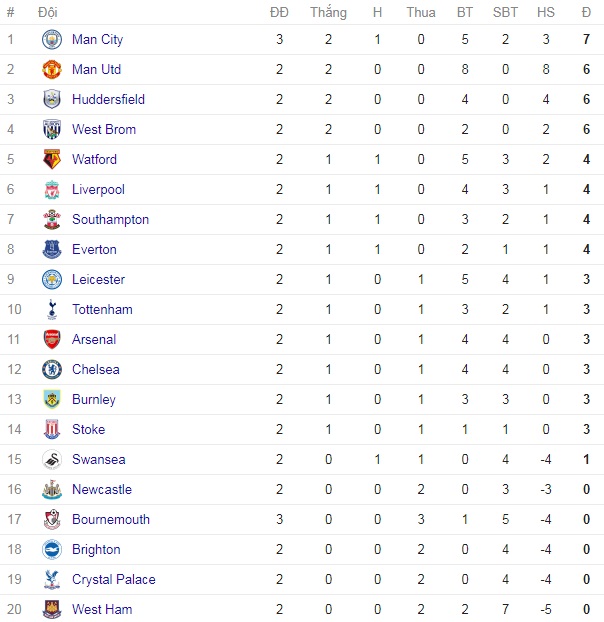The height and width of the screenshot is (622, 604).
Task: Click the Arsenal club crest
Action: coord(52,340)
